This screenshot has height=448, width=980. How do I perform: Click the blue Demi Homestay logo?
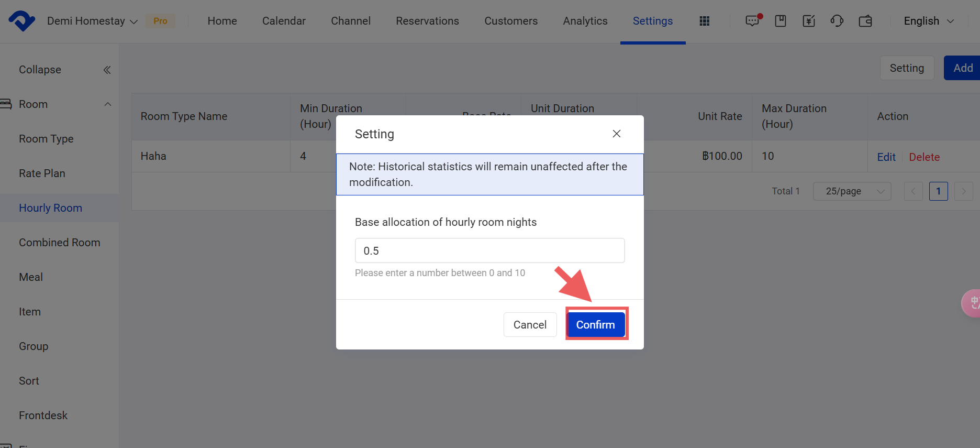[21, 21]
